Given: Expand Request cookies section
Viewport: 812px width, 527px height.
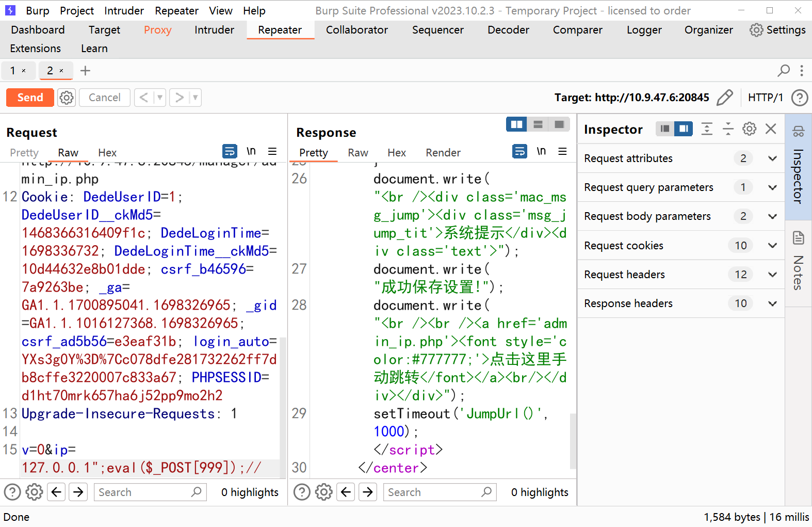Looking at the screenshot, I should pos(681,246).
